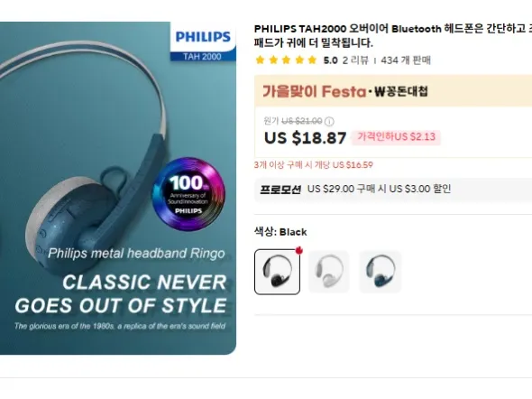Open the main blue headphone product image
This screenshot has height=399, width=532.
point(118,189)
